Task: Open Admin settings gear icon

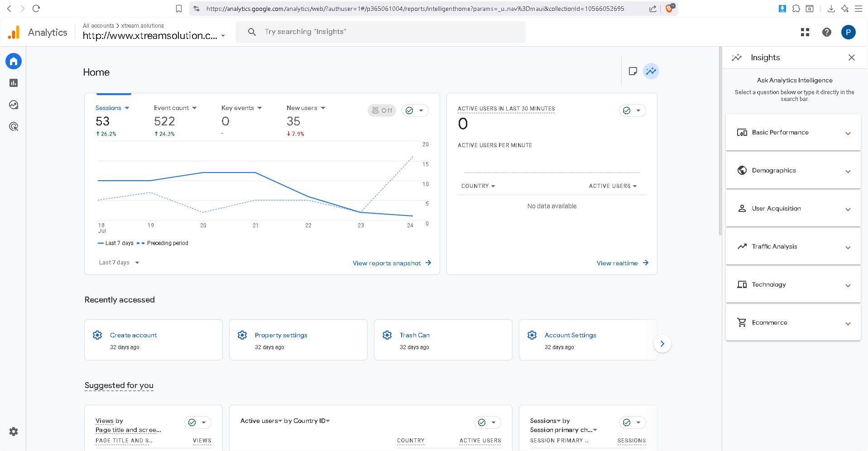Action: (14, 432)
